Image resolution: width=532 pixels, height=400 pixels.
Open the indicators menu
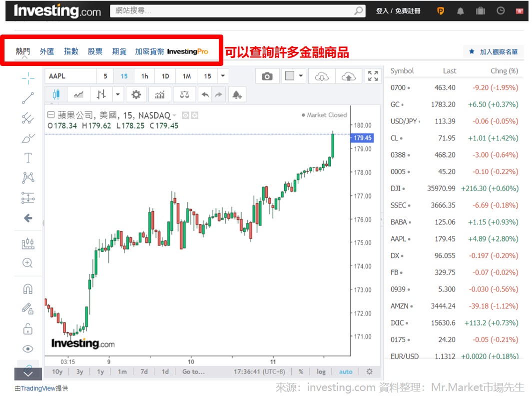click(160, 94)
